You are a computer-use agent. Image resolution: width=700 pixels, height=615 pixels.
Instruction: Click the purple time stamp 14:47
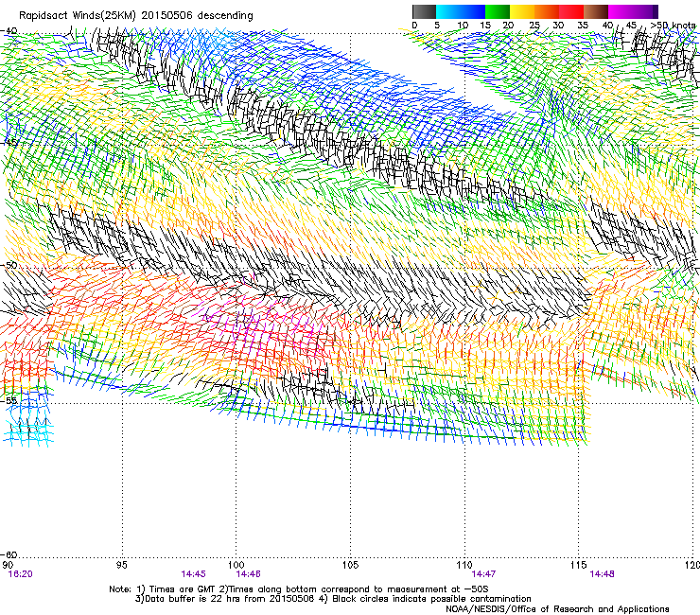click(484, 574)
